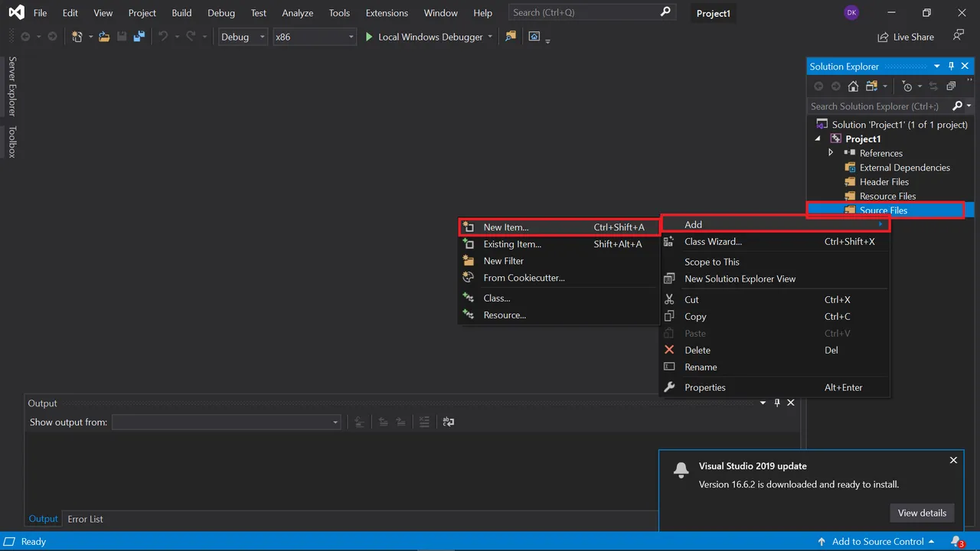This screenshot has height=551, width=980.
Task: Click the DK account avatar
Action: click(x=851, y=13)
